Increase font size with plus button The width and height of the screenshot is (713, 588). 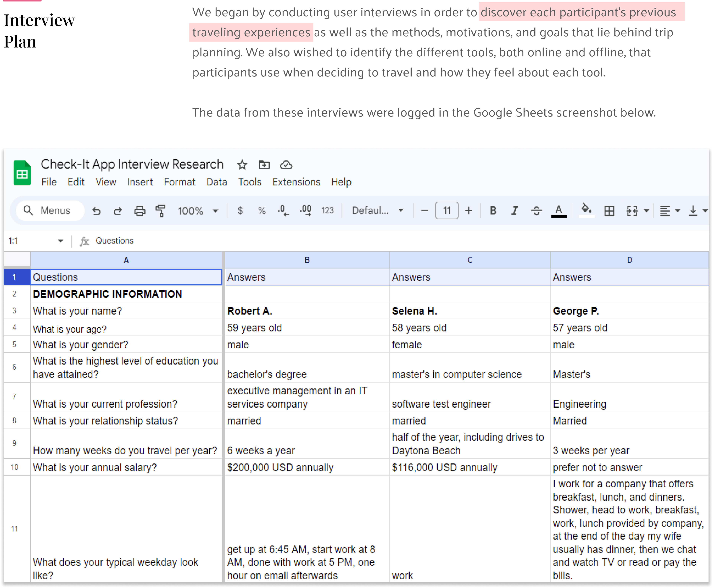[x=468, y=211]
